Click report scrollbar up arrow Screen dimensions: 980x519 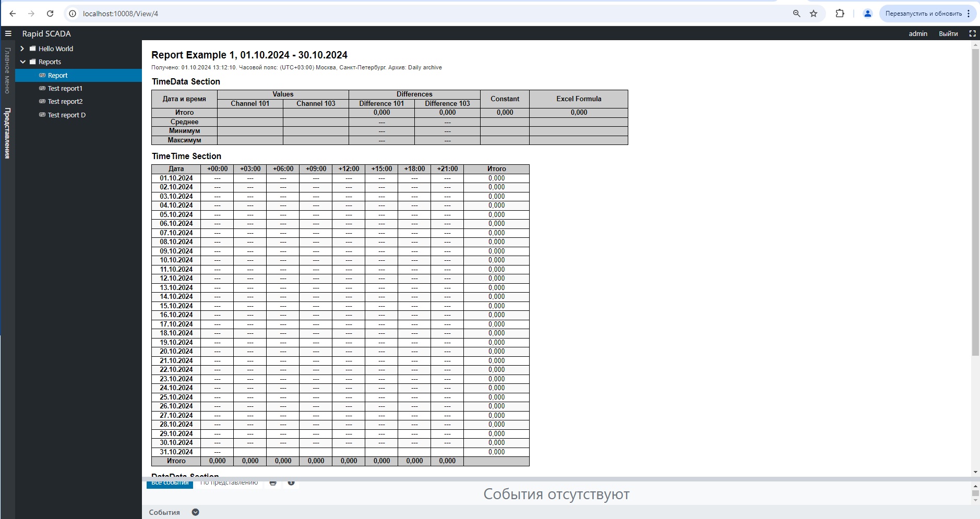coord(975,45)
